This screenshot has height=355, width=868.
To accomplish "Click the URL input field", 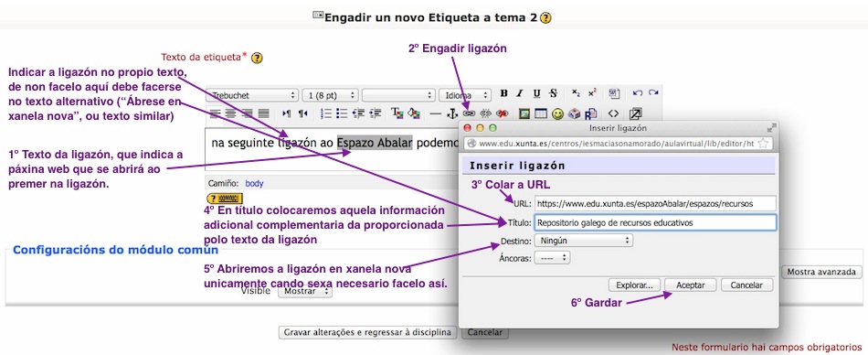I will tap(655, 203).
